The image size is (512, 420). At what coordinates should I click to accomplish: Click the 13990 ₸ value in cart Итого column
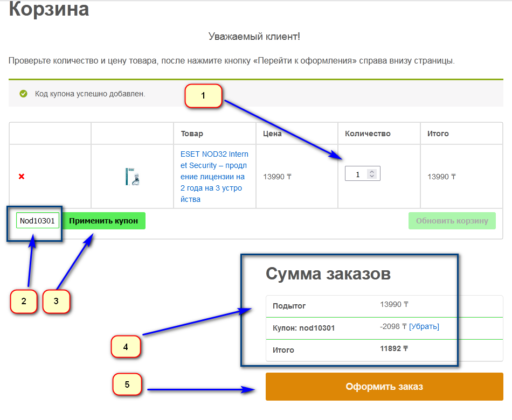pyautogui.click(x=441, y=177)
